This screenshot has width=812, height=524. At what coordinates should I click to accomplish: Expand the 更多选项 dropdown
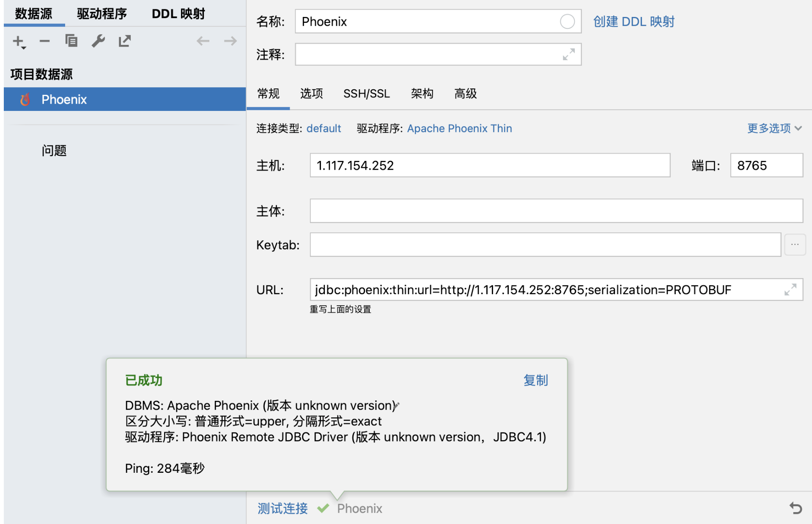click(x=774, y=128)
